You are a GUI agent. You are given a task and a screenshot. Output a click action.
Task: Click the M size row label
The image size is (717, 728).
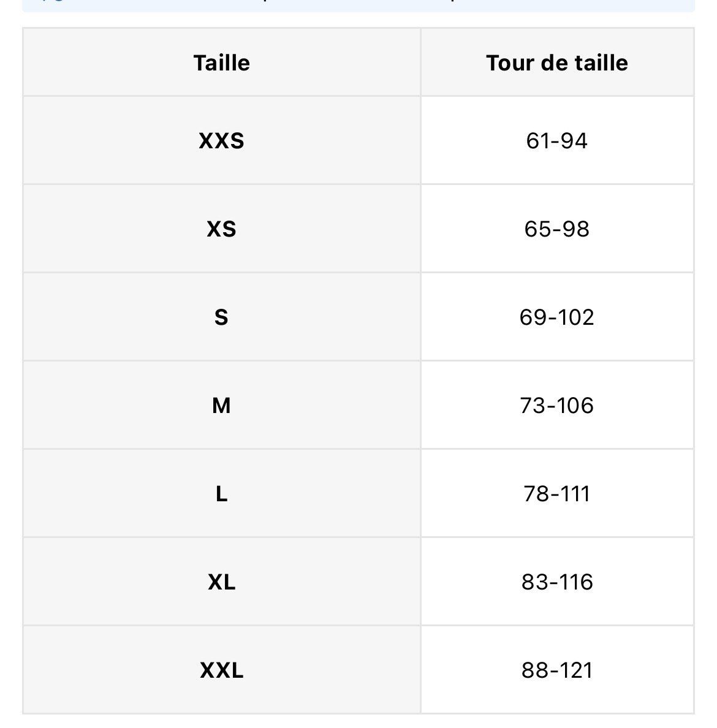[221, 405]
